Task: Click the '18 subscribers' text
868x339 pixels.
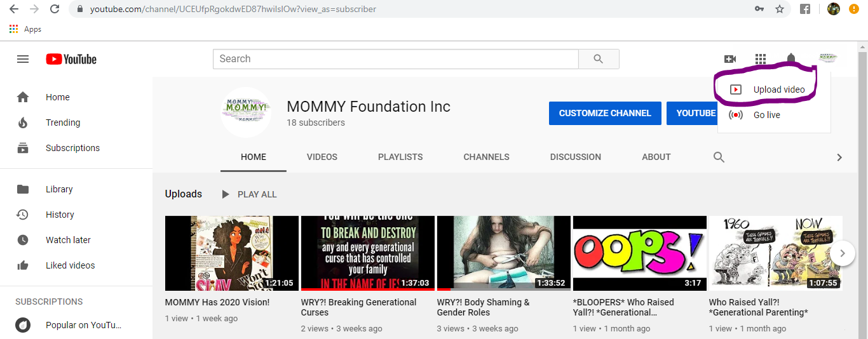Action: [316, 123]
